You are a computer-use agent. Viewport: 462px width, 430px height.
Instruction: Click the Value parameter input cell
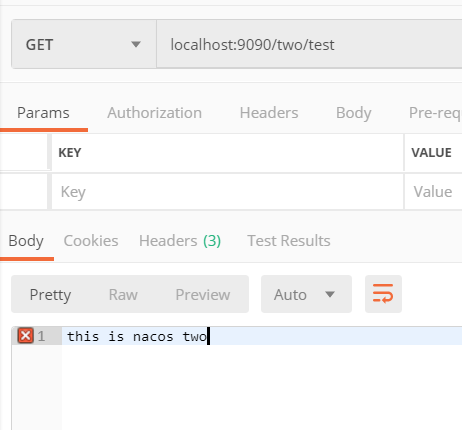click(x=433, y=192)
